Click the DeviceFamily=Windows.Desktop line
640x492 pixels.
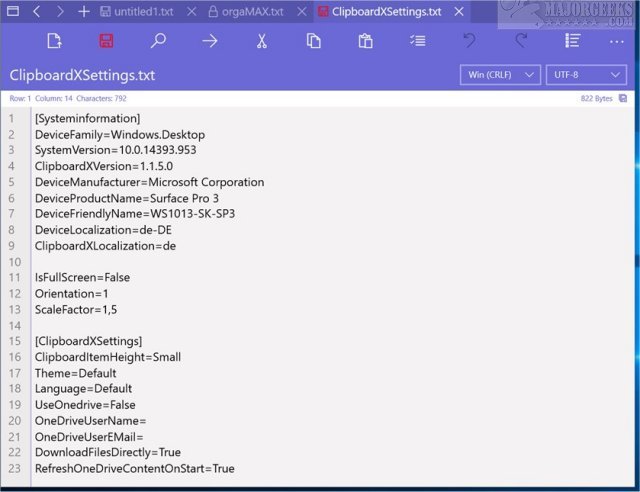pos(120,135)
